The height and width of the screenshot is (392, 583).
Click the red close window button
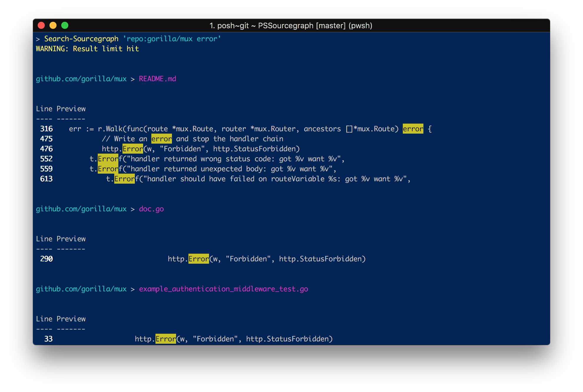pyautogui.click(x=41, y=26)
